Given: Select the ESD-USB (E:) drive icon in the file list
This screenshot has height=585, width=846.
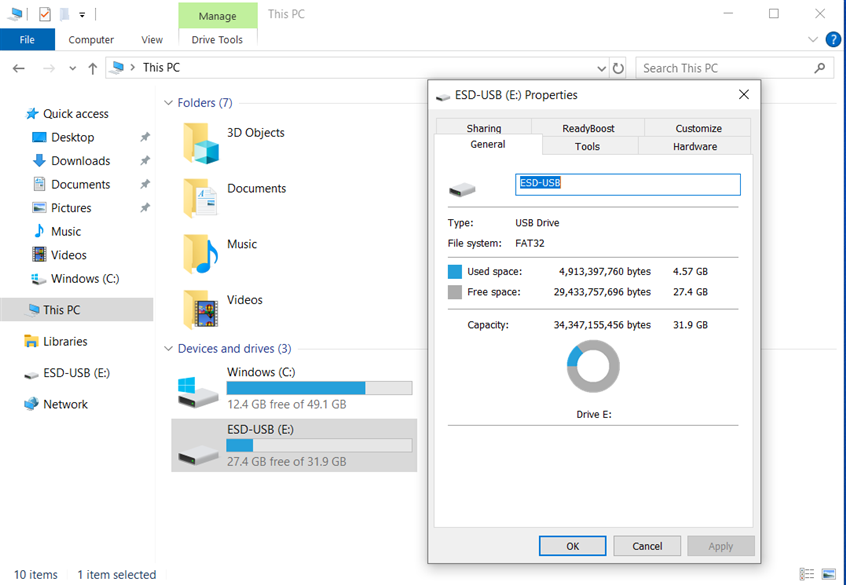Looking at the screenshot, I should point(198,454).
